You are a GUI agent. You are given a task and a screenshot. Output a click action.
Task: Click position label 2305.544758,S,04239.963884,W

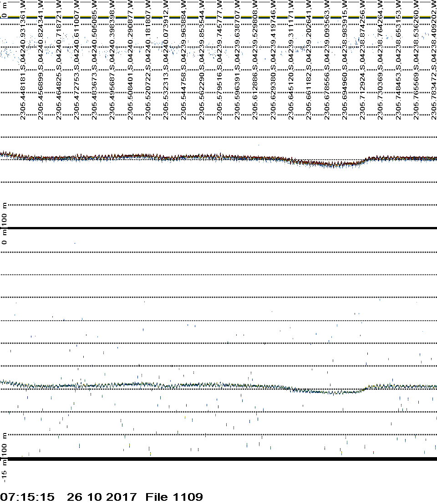[183, 60]
